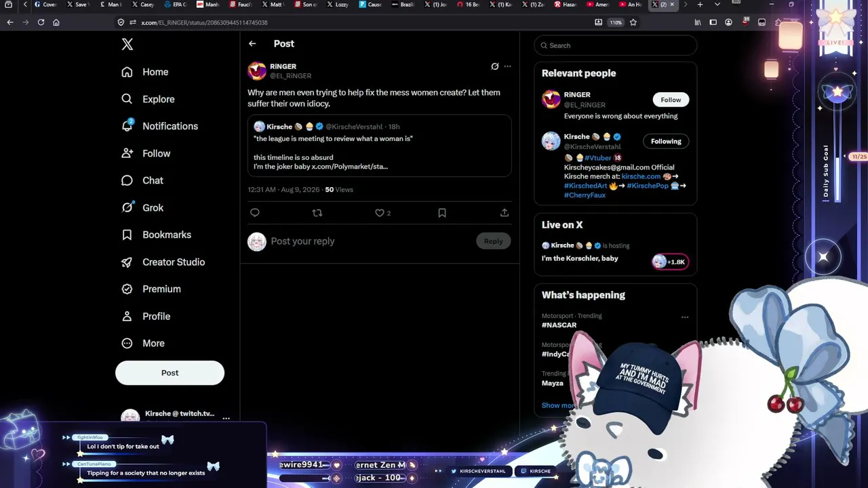868x488 pixels.
Task: Open the kirsche.com merch link
Action: point(641,176)
